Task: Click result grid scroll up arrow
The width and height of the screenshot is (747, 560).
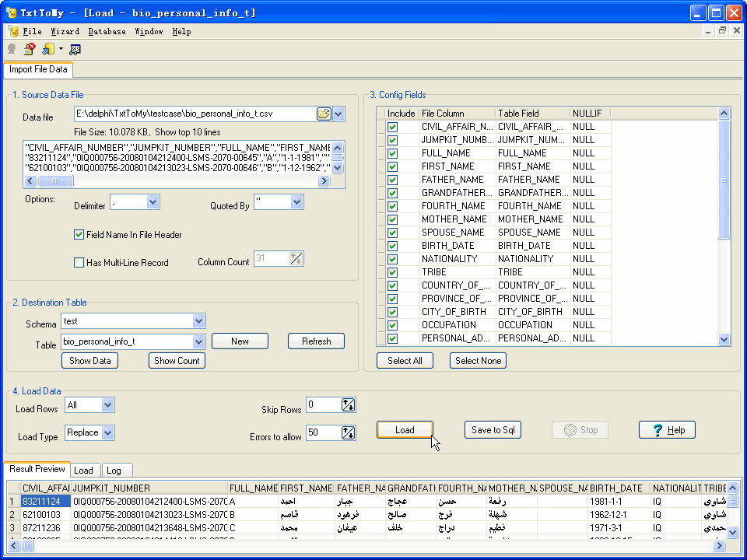Action: coord(733,488)
